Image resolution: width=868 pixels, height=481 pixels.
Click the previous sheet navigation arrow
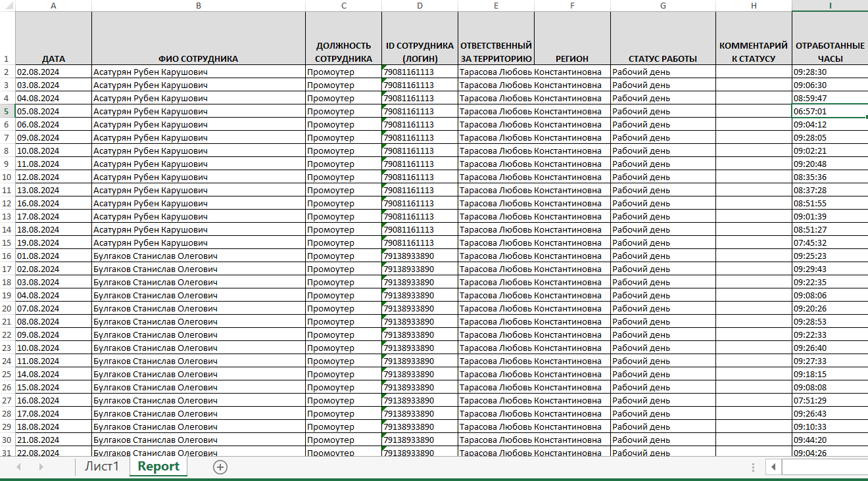point(18,467)
